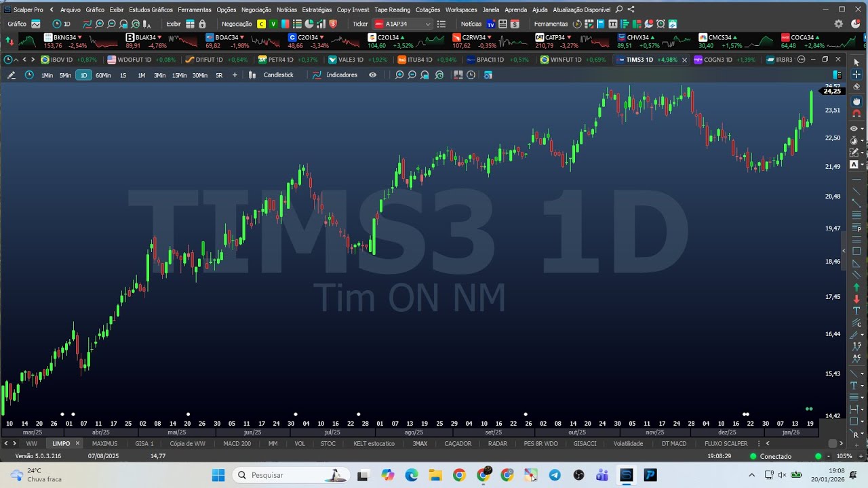
Task: Close the TIMS3 1D tab
Action: point(684,60)
